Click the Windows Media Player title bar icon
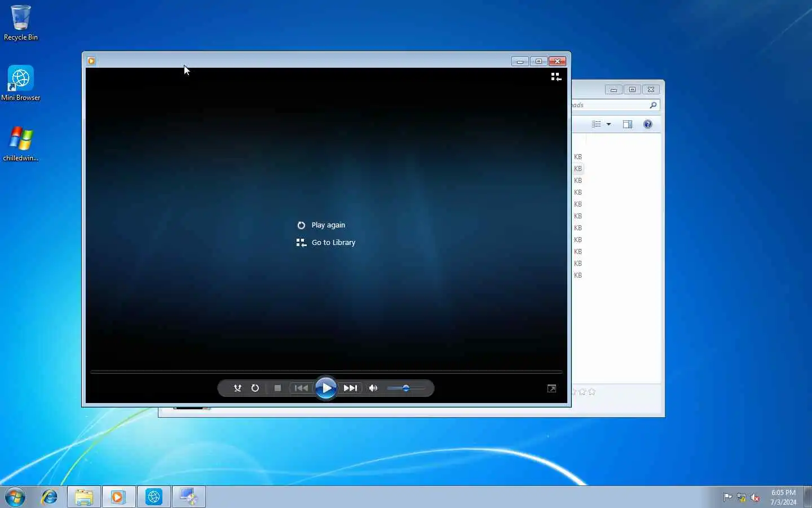 click(x=91, y=61)
